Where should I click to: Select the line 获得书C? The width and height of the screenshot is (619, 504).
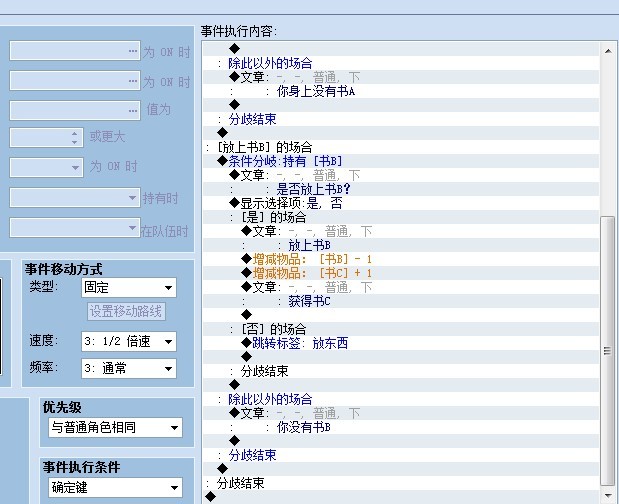click(x=401, y=301)
